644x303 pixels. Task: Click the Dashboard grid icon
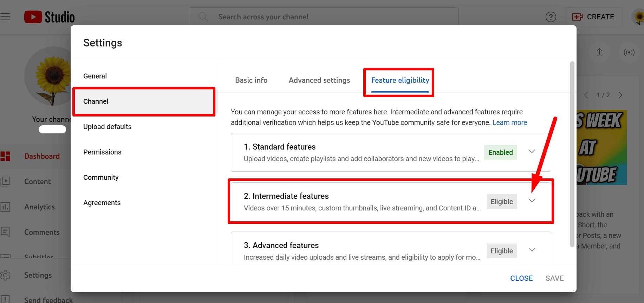pyautogui.click(x=5, y=156)
